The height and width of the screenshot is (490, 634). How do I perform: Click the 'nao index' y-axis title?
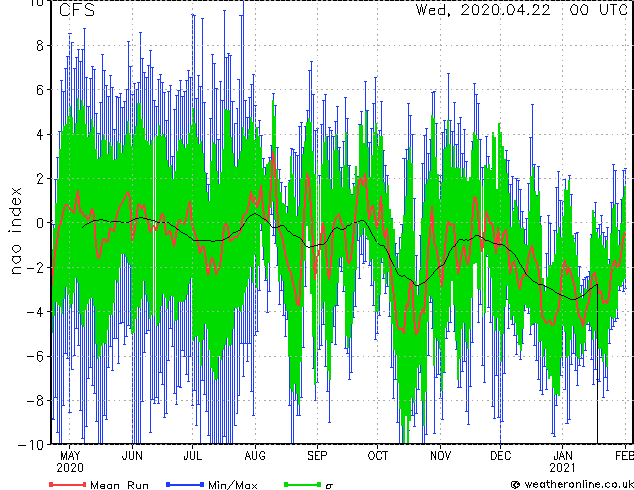[x=15, y=231]
